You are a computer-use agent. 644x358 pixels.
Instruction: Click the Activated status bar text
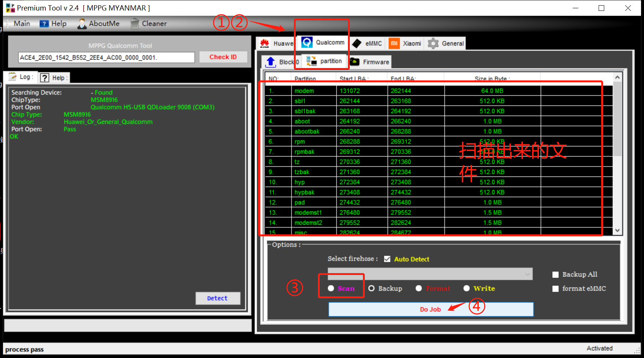point(599,348)
